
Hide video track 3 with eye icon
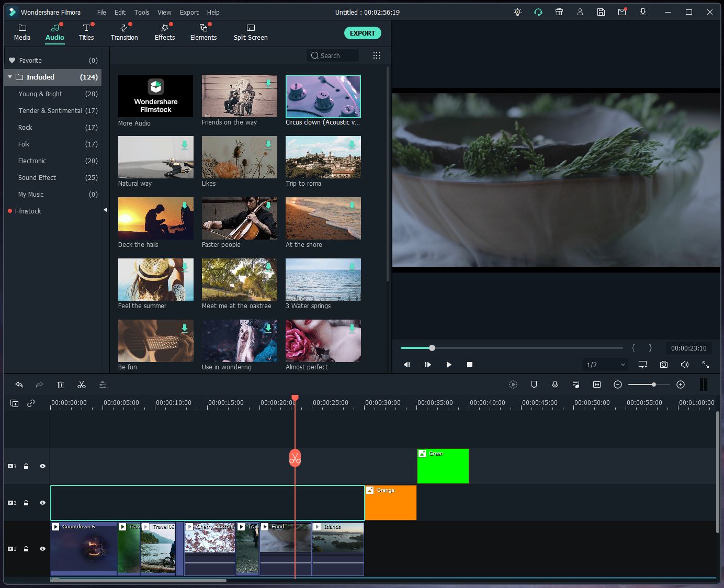(x=43, y=466)
